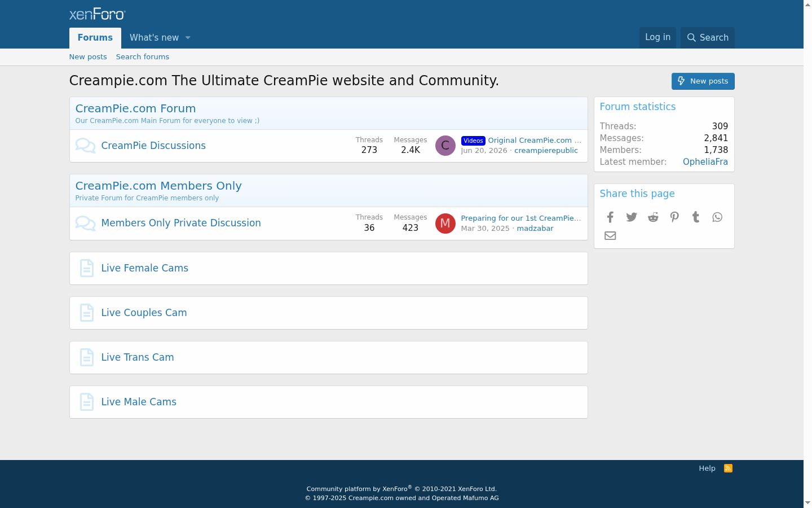Screen dimensions: 812x508
Task: Click the Jun 20, 2026 post date
Action: [x=484, y=151]
